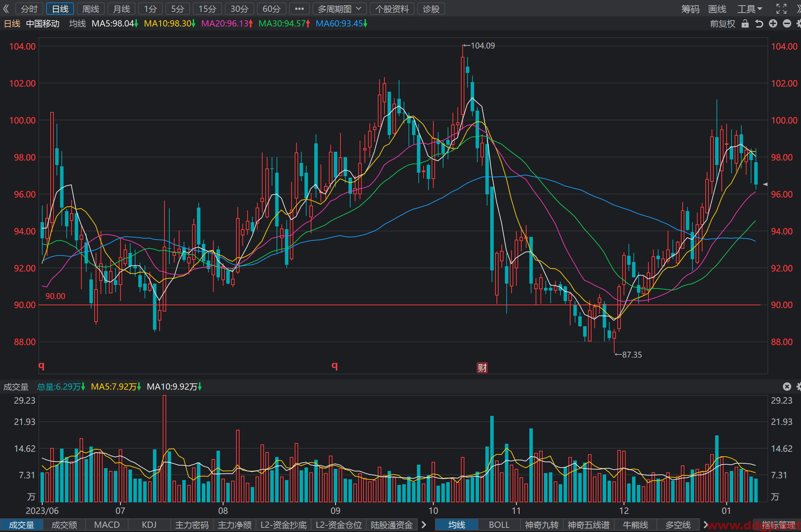The height and width of the screenshot is (532, 801).
Task: Click the lock icon beside 前复权
Action: click(745, 23)
